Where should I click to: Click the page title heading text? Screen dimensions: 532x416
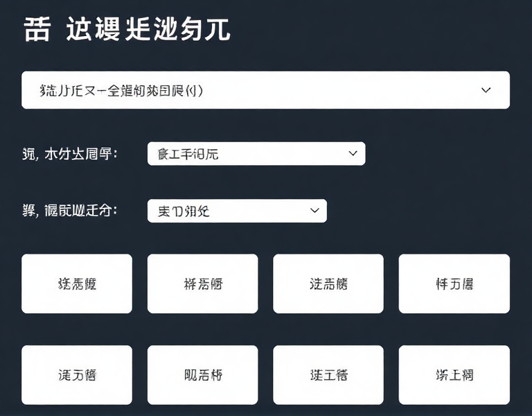point(148,30)
